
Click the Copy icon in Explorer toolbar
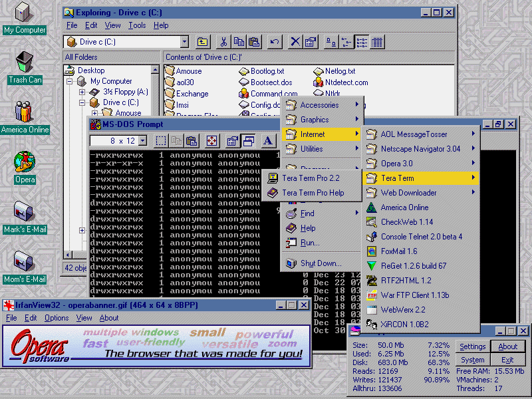239,42
